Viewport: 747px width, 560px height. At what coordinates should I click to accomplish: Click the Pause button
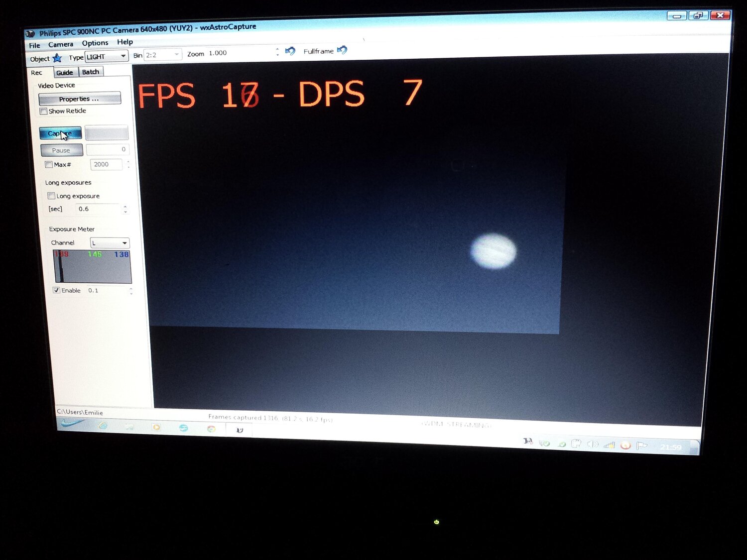click(x=61, y=150)
